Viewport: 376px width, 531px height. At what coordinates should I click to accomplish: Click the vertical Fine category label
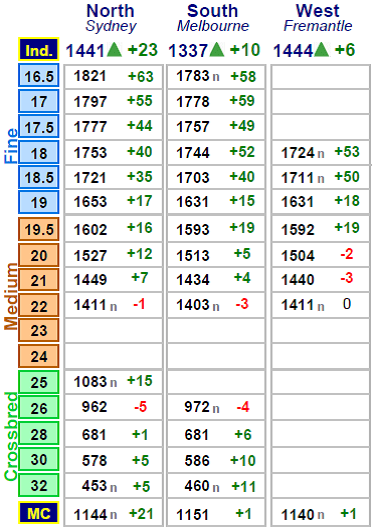tap(11, 146)
